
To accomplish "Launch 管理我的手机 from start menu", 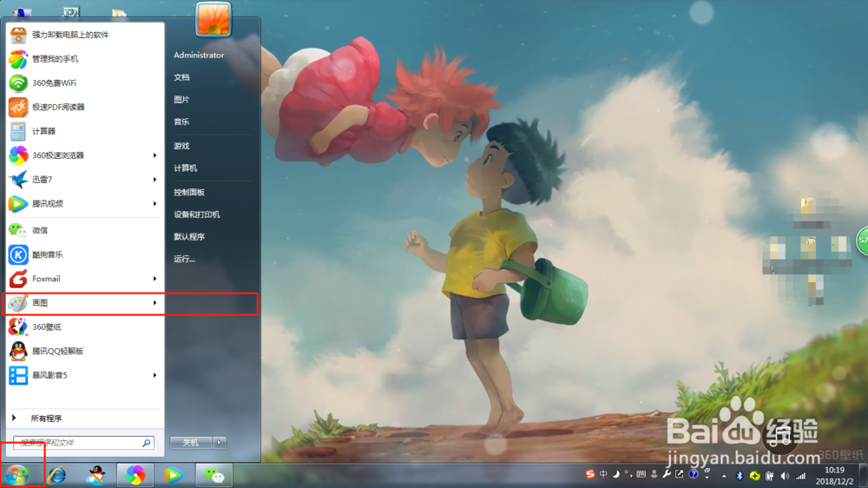I will (85, 59).
